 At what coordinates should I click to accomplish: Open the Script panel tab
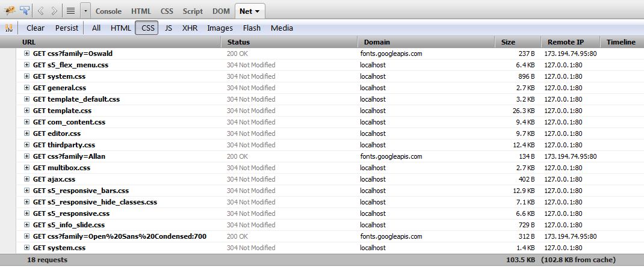coord(193,11)
